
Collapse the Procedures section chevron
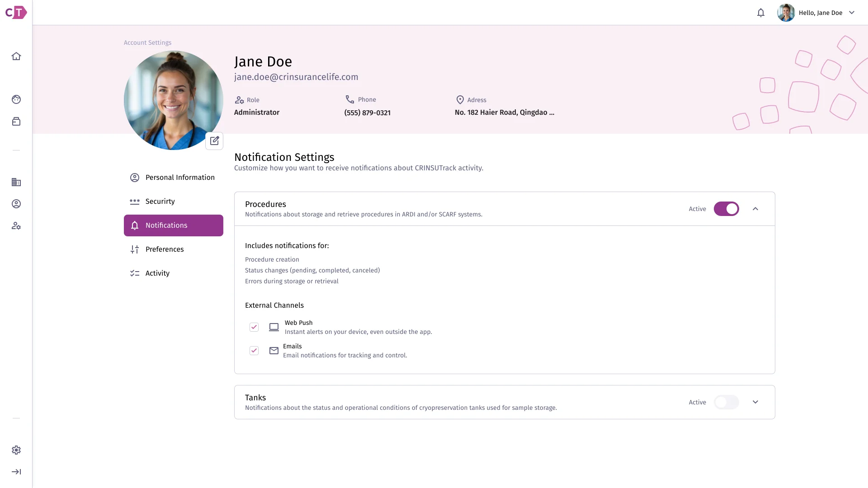click(x=755, y=209)
